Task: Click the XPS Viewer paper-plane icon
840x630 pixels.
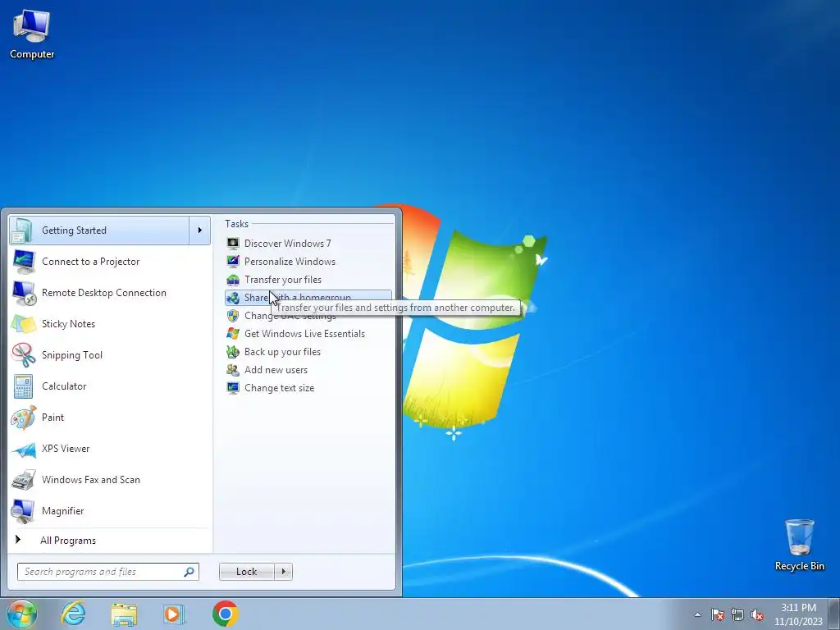Action: (24, 449)
